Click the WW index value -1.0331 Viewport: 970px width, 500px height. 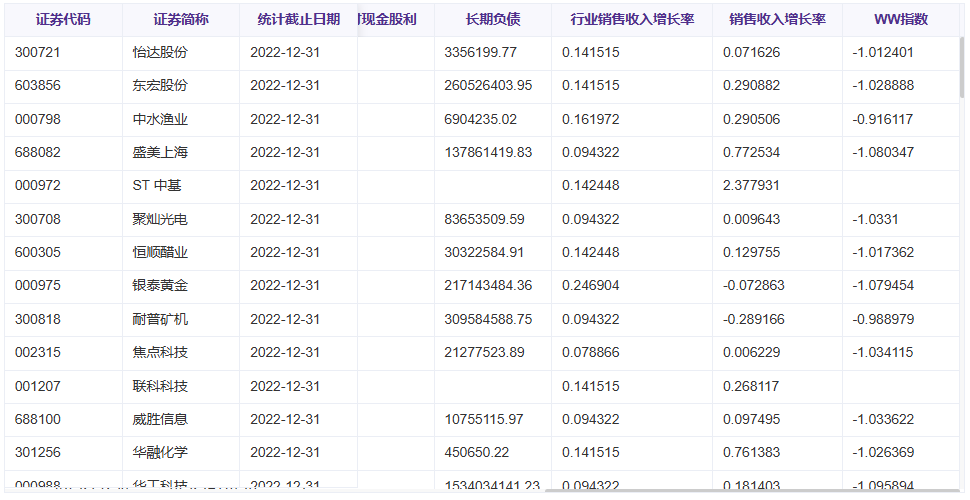[x=875, y=219]
